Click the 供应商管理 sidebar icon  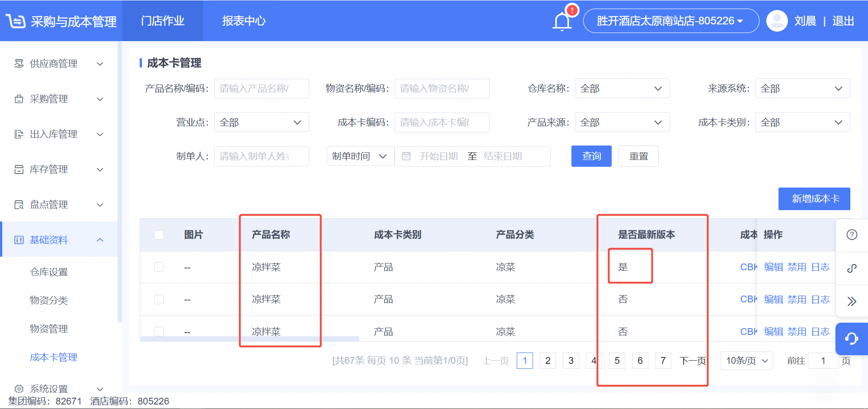(19, 64)
